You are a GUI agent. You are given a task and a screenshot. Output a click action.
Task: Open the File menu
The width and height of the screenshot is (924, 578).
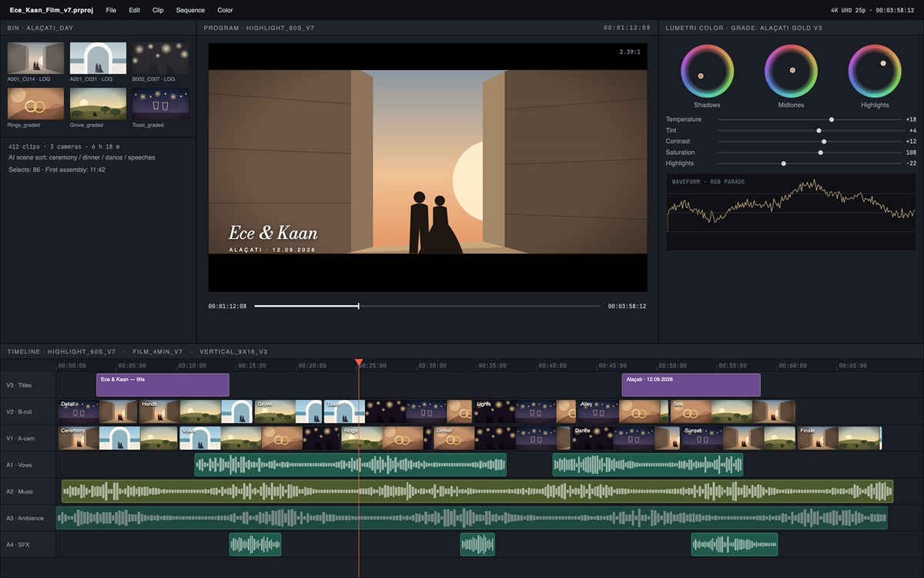[x=111, y=10]
